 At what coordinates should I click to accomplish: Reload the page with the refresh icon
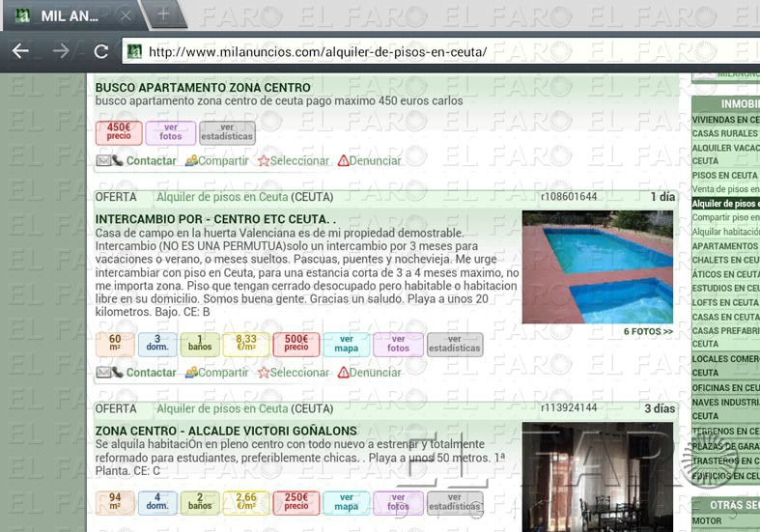[100, 51]
